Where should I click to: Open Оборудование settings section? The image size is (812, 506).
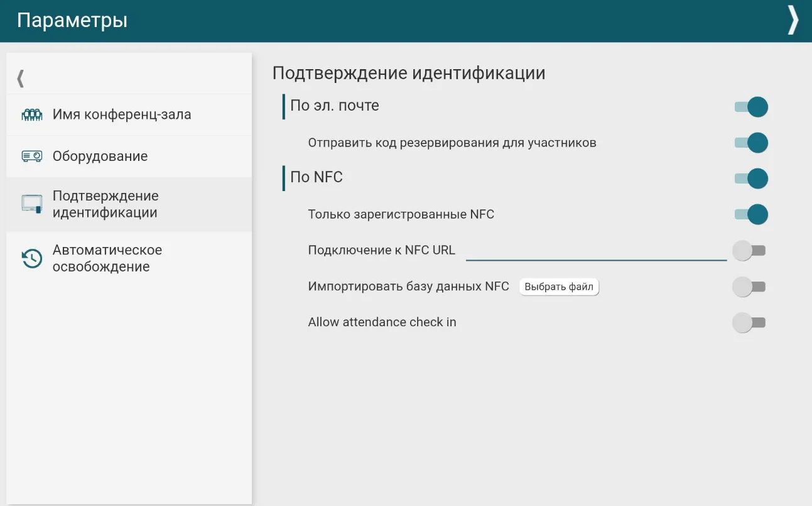pyautogui.click(x=100, y=156)
